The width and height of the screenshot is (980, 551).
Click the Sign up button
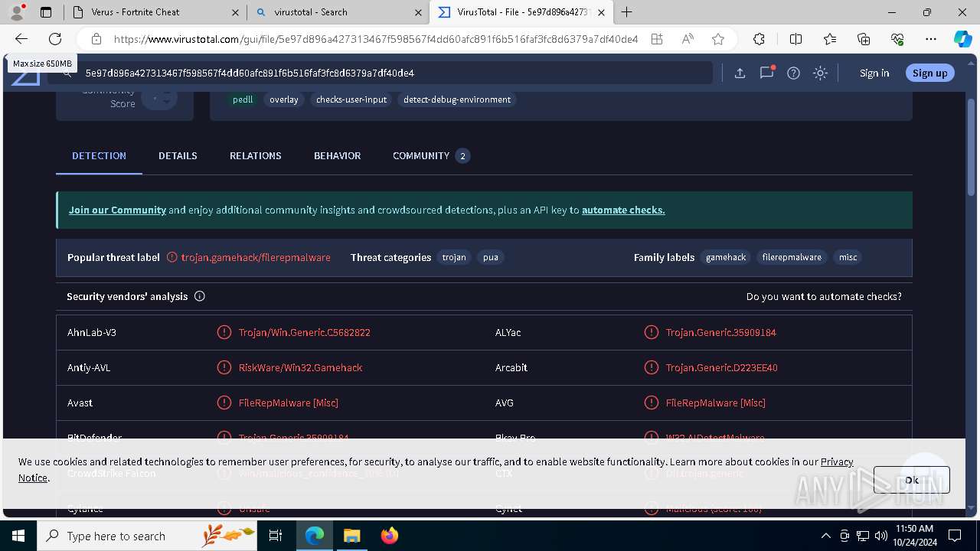[930, 73]
